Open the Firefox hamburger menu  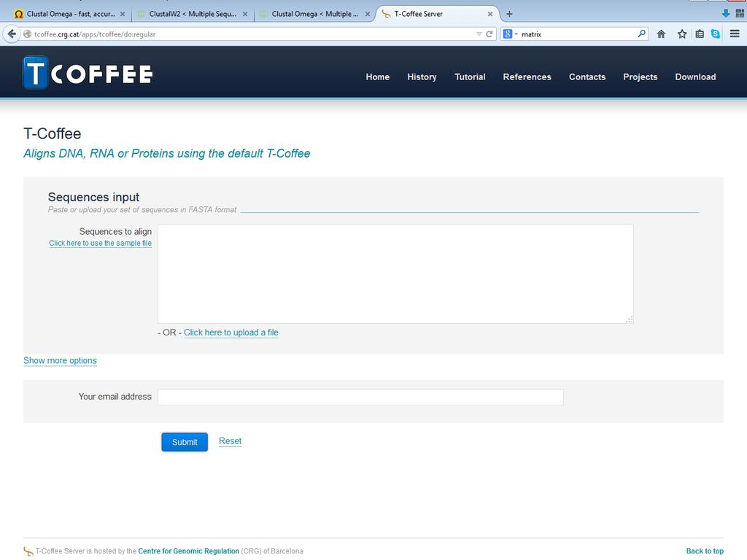[735, 34]
